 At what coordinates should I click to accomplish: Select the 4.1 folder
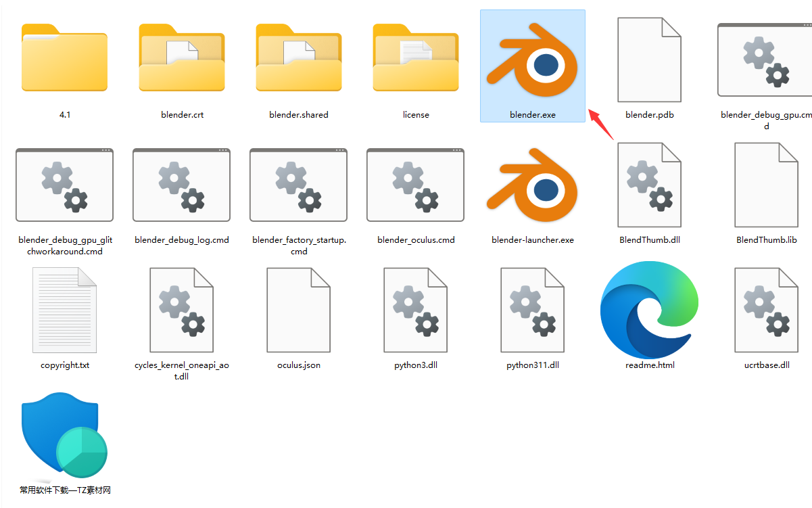pyautogui.click(x=64, y=60)
